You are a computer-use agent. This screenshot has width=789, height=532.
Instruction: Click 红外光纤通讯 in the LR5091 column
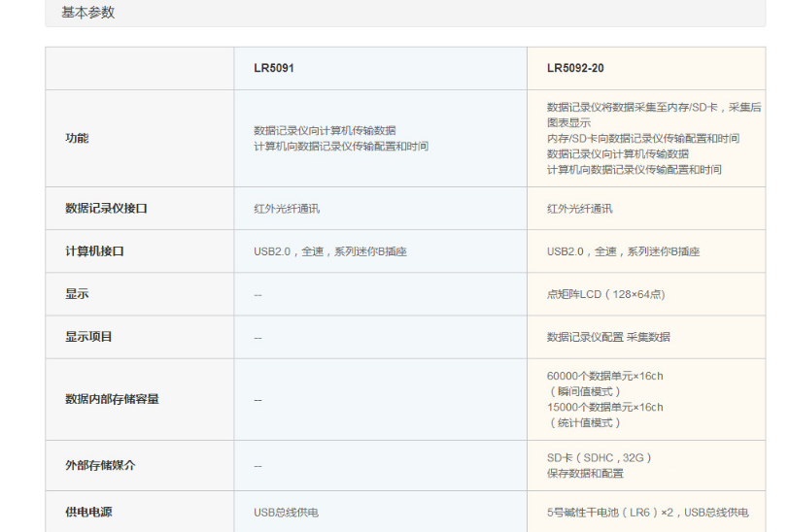click(x=287, y=209)
